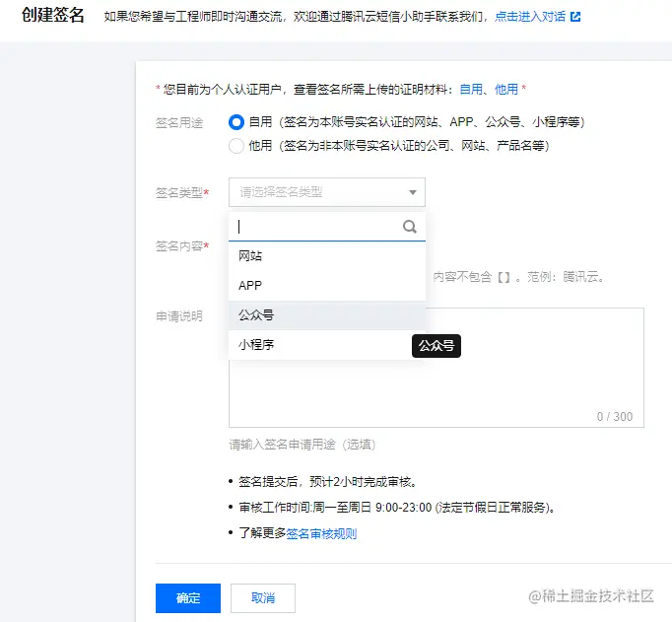Click the 自用 proof materials link

(470, 89)
